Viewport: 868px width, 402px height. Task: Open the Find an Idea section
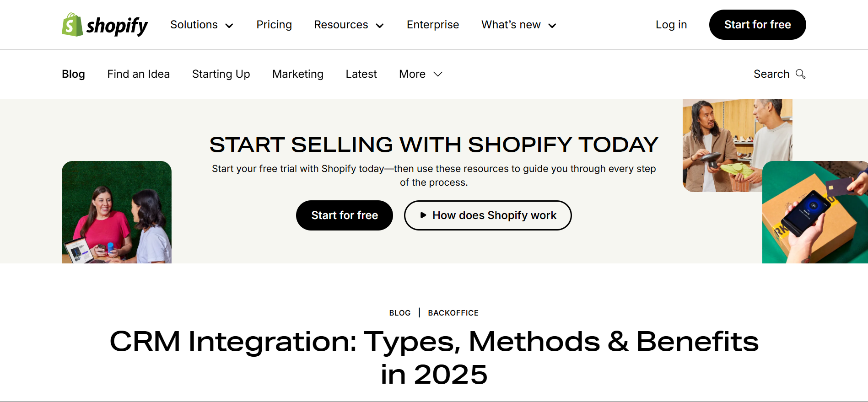(x=138, y=74)
